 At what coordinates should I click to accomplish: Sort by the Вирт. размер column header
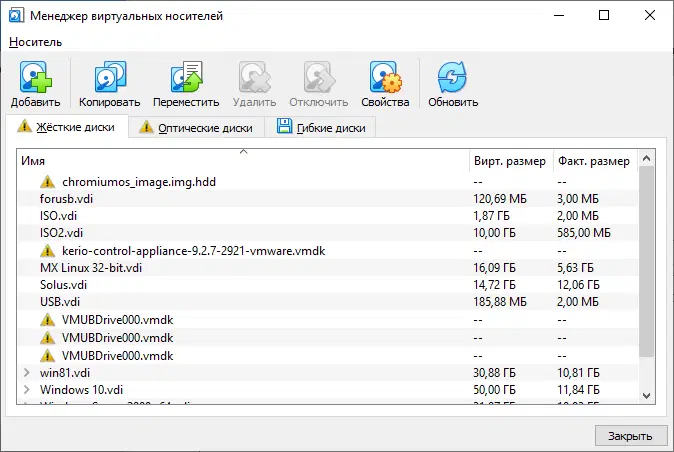coord(509,161)
